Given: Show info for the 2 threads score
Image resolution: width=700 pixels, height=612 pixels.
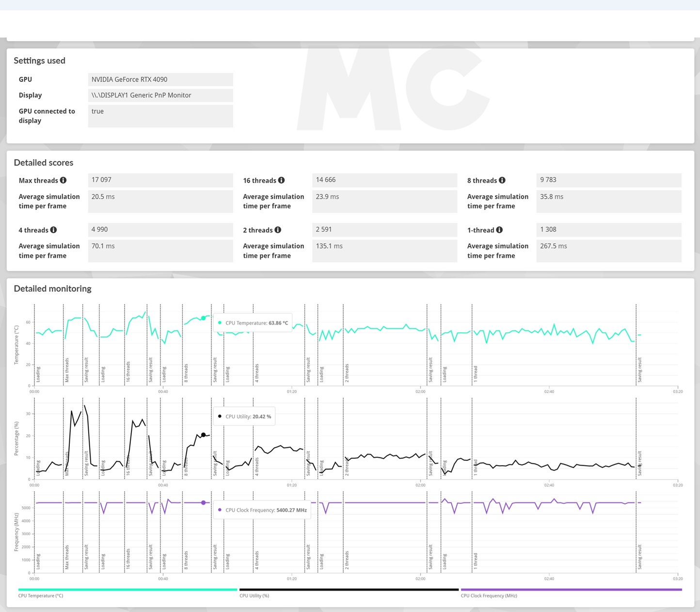Looking at the screenshot, I should [278, 230].
